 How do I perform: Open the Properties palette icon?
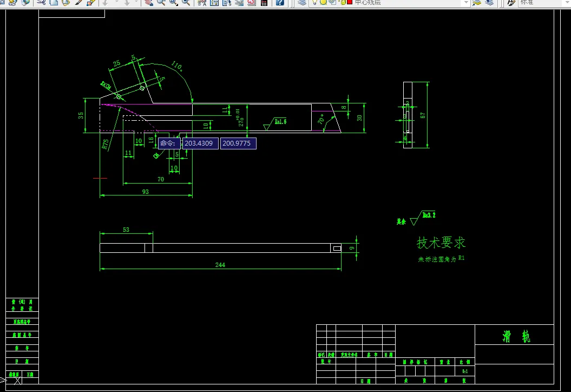202,3
